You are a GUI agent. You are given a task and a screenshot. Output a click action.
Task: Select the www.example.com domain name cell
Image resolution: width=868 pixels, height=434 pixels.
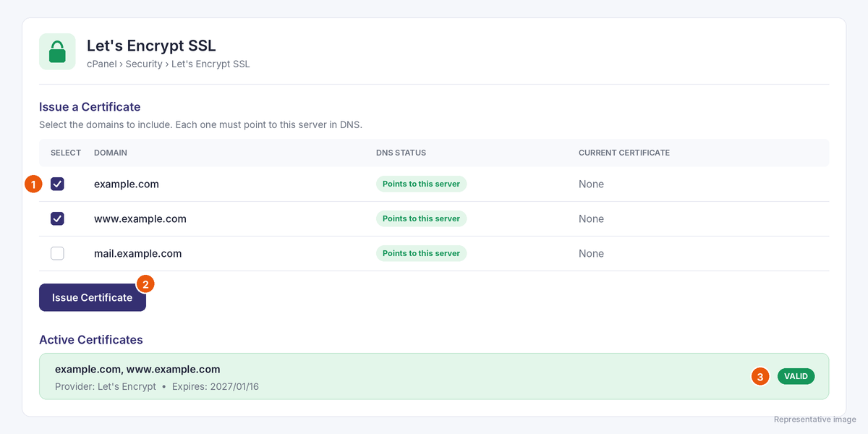[x=140, y=218]
